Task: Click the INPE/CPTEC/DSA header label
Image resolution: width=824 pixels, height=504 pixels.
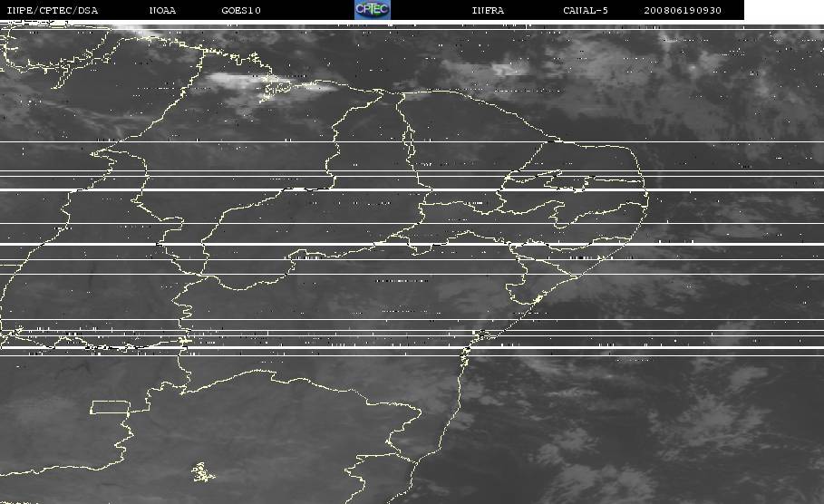Action: (x=53, y=10)
